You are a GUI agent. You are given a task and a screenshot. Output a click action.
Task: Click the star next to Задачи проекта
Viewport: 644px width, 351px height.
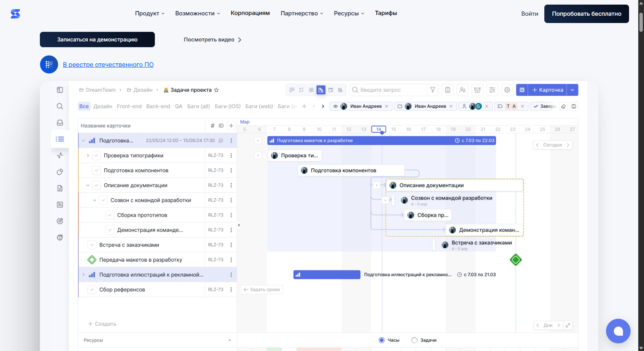coord(216,90)
